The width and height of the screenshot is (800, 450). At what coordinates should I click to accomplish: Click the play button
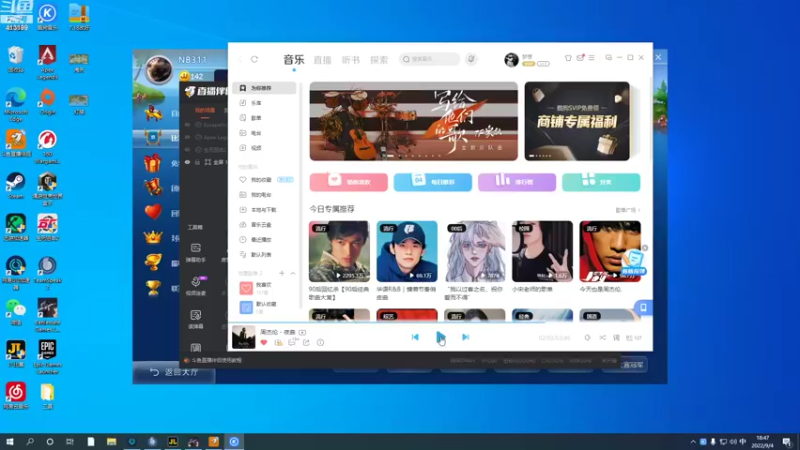[440, 337]
